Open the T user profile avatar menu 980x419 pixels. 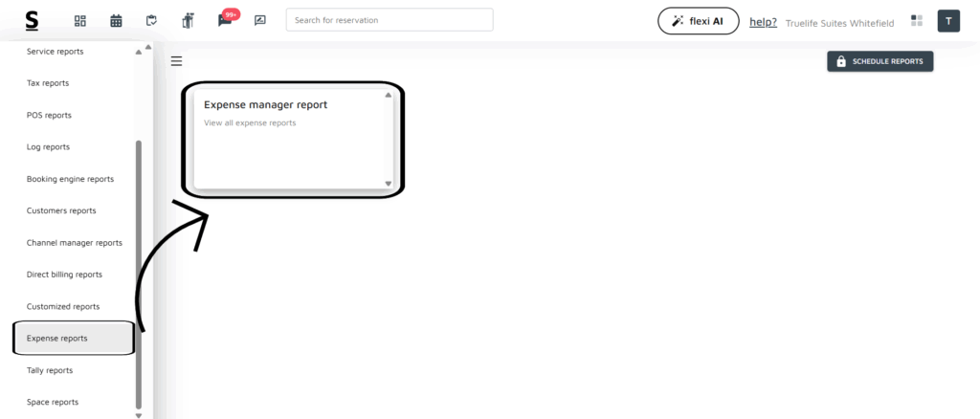coord(948,21)
